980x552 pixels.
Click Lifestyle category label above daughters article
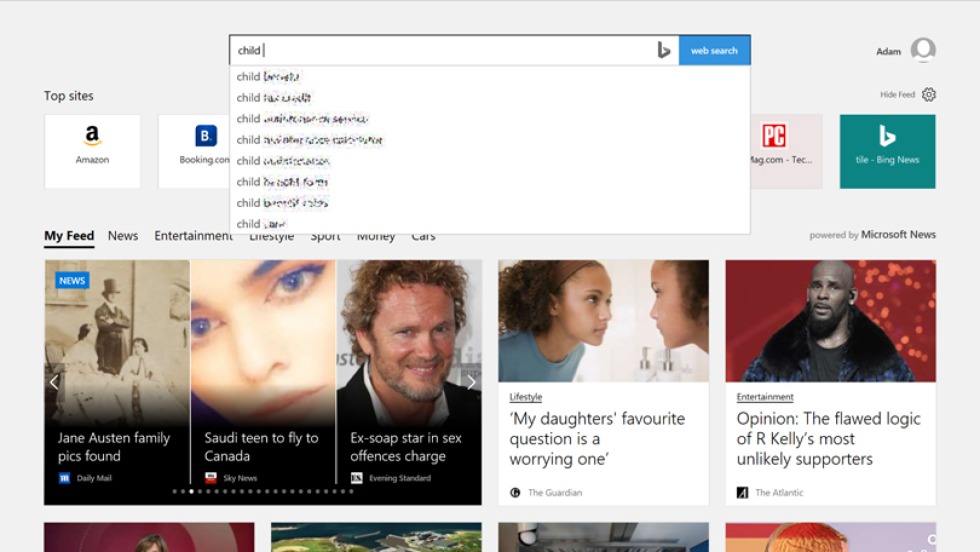[x=525, y=397]
